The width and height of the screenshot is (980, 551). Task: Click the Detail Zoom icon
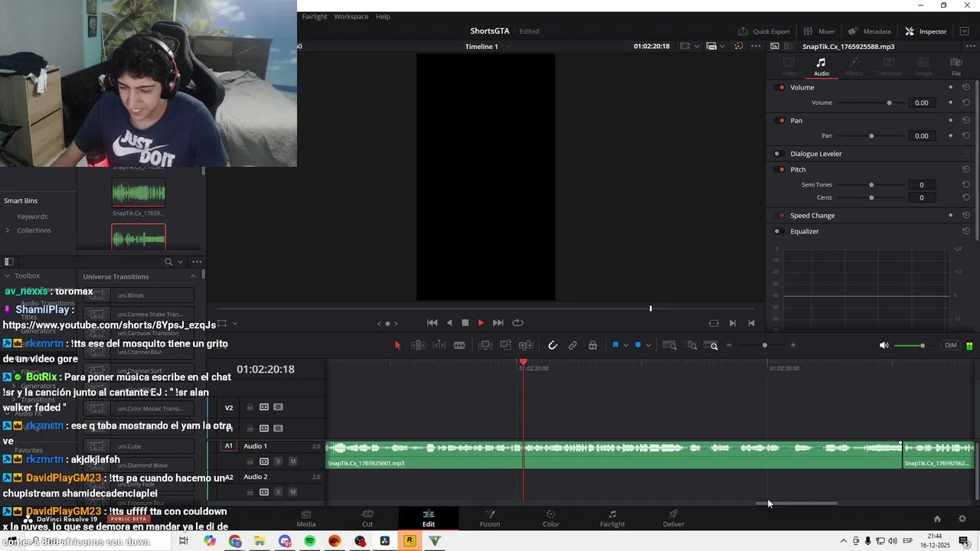[692, 346]
